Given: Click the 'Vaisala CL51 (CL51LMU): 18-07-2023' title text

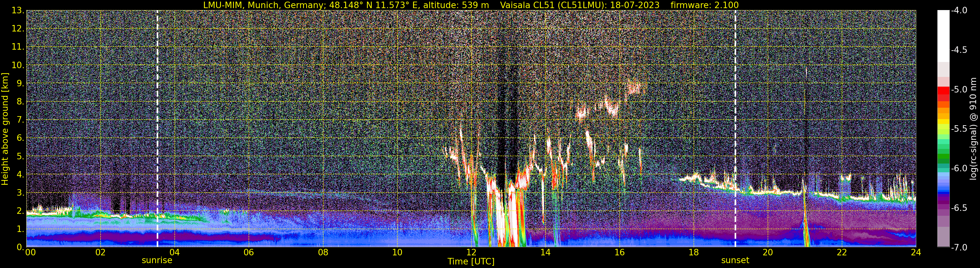Looking at the screenshot, I should [x=580, y=5].
